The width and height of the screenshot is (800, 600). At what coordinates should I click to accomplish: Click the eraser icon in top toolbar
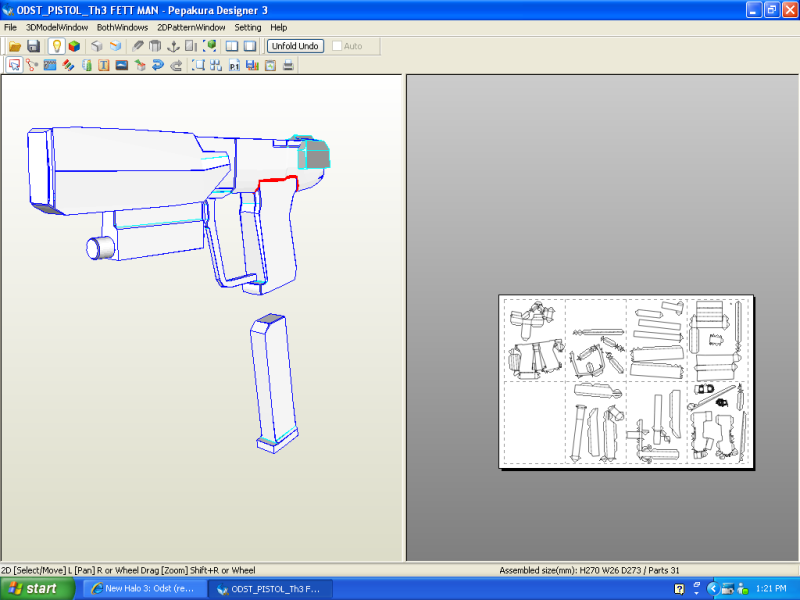[x=138, y=46]
